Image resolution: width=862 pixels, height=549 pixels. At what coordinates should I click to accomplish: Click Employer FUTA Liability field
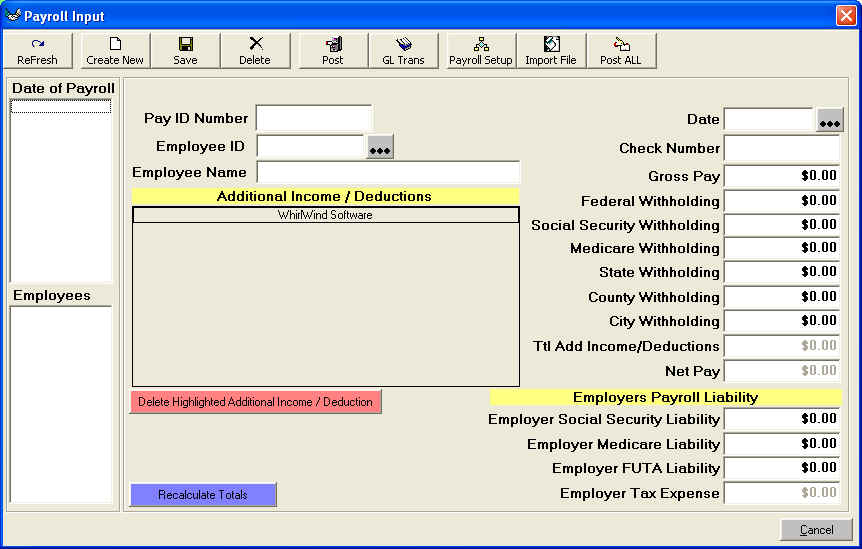pyautogui.click(x=782, y=468)
